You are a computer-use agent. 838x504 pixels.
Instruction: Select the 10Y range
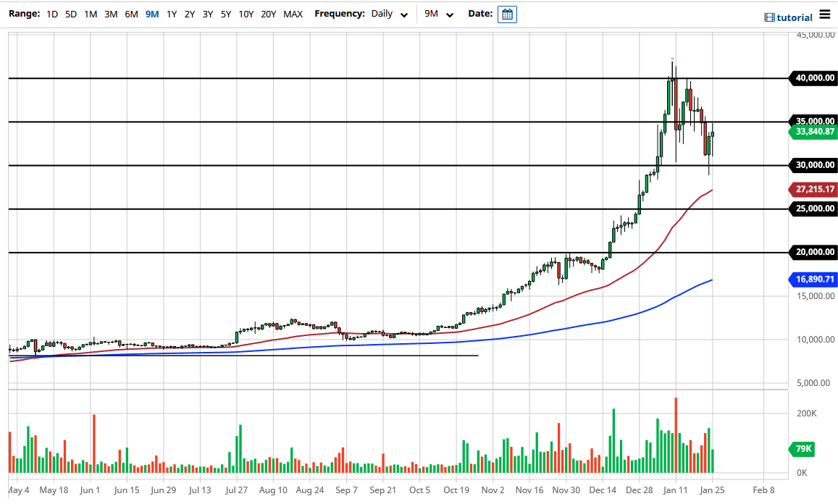[x=245, y=14]
